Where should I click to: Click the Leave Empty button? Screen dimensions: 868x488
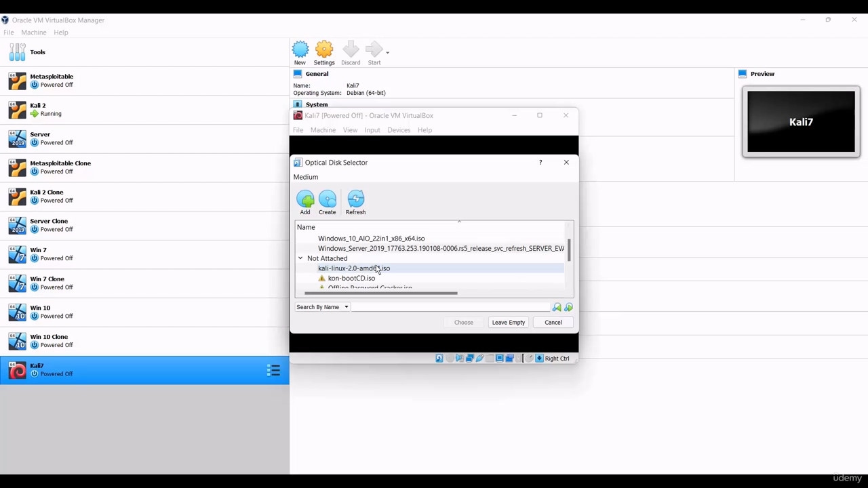coord(509,323)
